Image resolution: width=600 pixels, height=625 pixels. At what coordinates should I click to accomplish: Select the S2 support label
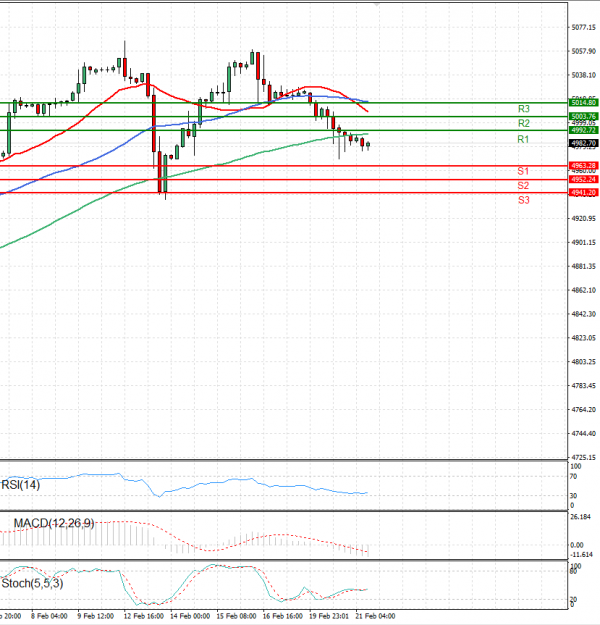tap(523, 186)
